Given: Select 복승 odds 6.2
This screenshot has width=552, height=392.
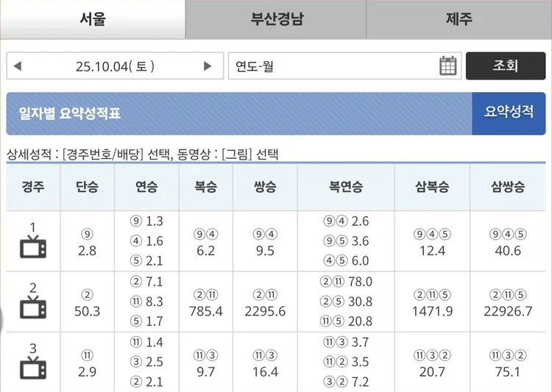Looking at the screenshot, I should tap(205, 251).
